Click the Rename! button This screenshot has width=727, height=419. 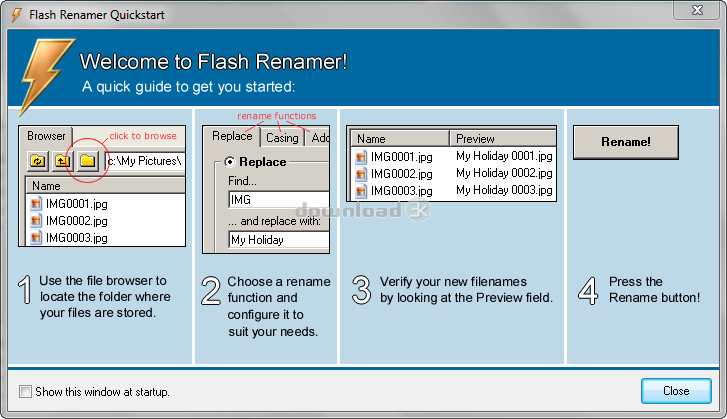pyautogui.click(x=625, y=142)
